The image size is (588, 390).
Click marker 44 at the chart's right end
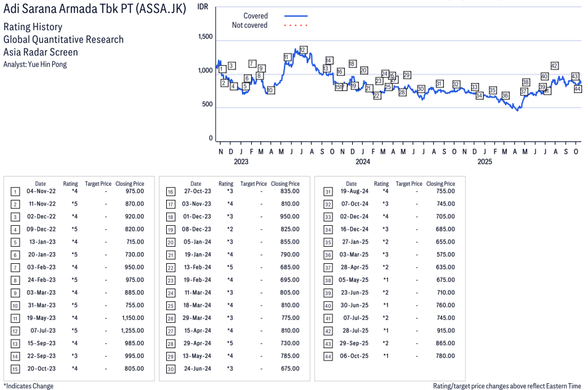[578, 89]
